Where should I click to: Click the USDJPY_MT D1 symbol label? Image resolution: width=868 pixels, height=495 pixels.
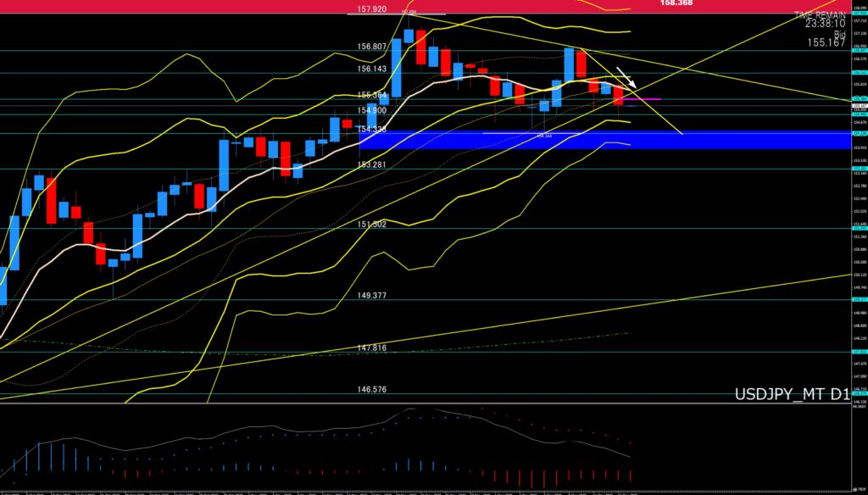[x=791, y=393]
